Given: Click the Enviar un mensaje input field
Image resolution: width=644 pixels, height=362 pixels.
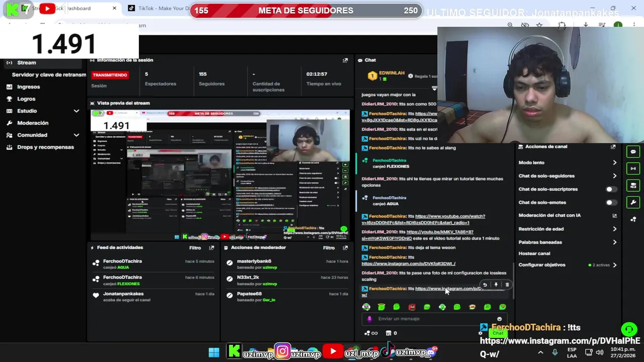Looking at the screenshot, I should point(435,319).
